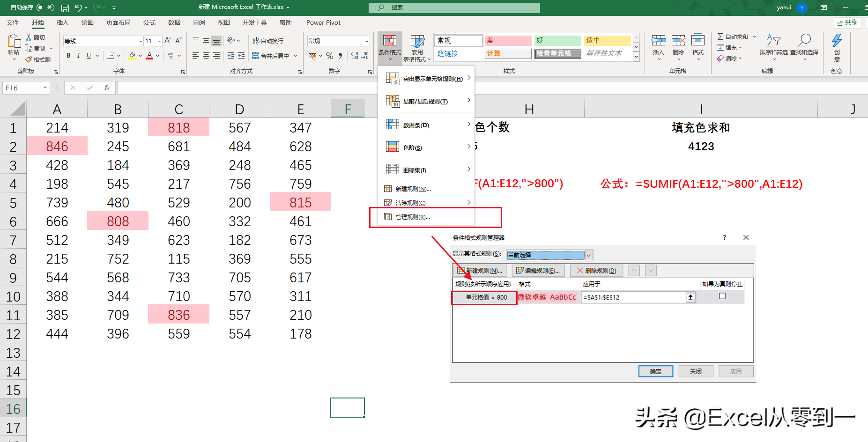
Task: Click the Share button
Action: pos(848,22)
